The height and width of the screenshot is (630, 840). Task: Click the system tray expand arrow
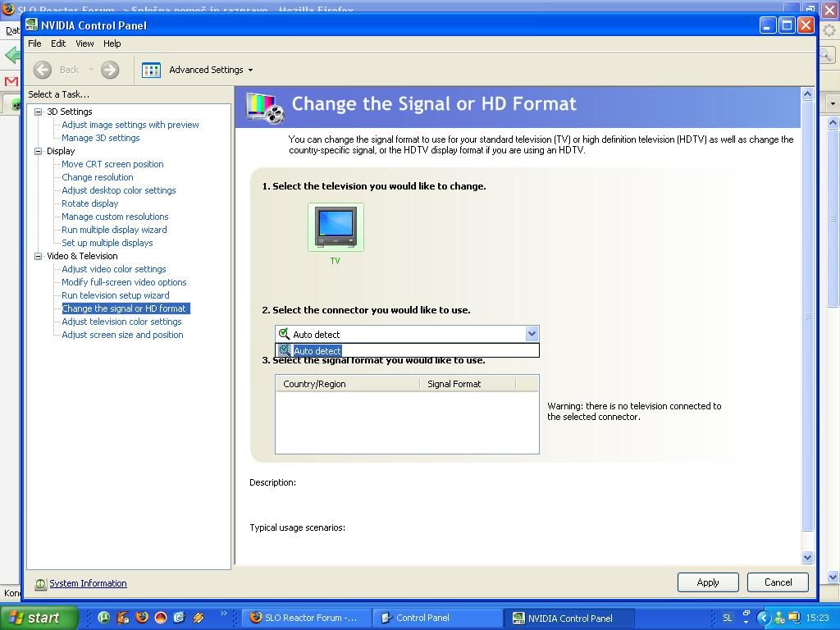point(764,618)
